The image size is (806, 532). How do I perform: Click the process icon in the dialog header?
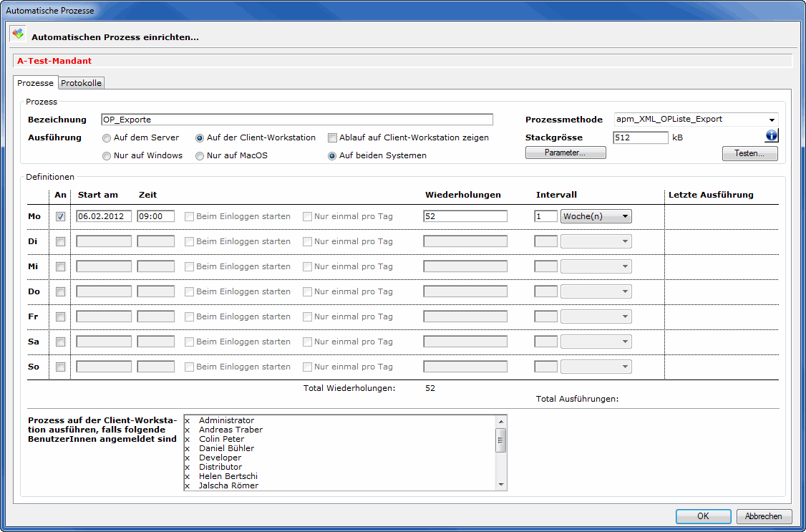coord(18,34)
